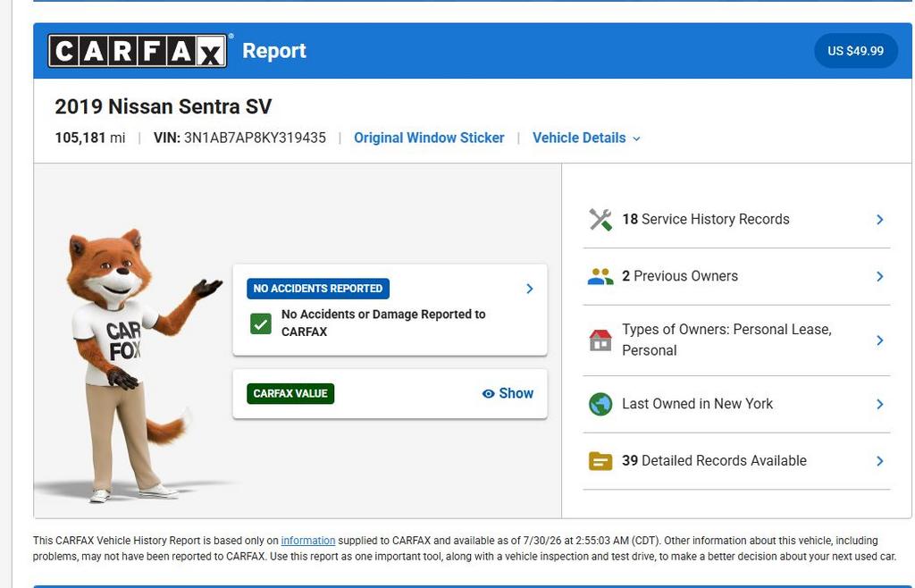
Task: Open 18 Service History Records chevron
Action: tap(879, 220)
